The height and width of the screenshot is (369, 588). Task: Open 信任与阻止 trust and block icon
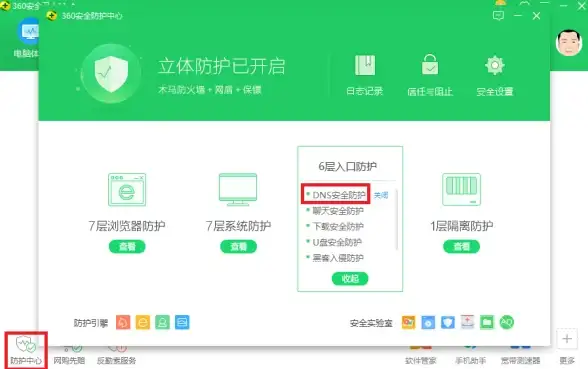point(430,65)
